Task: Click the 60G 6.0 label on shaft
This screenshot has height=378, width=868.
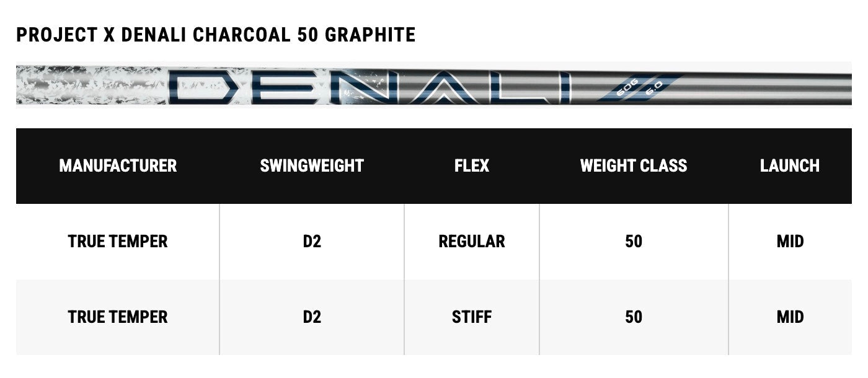Action: (639, 89)
